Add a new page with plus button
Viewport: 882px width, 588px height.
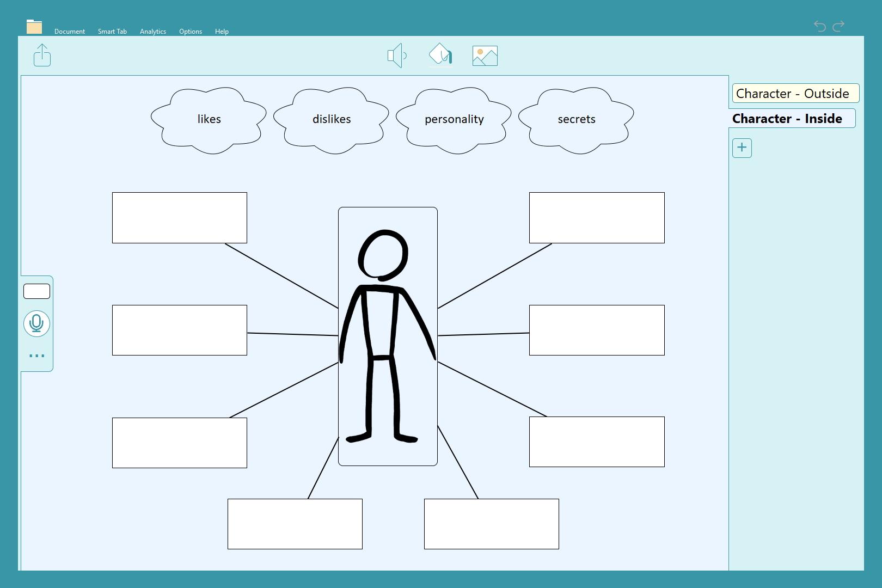pos(742,148)
